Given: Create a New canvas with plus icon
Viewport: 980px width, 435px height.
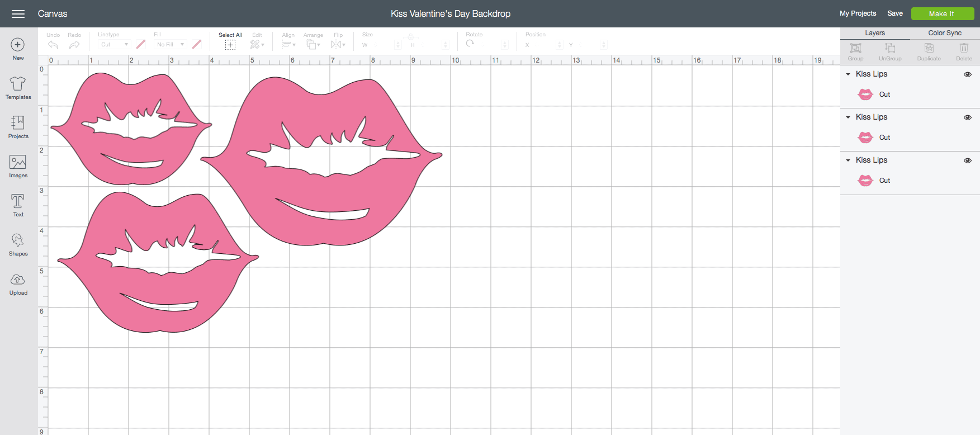Looking at the screenshot, I should [x=18, y=49].
